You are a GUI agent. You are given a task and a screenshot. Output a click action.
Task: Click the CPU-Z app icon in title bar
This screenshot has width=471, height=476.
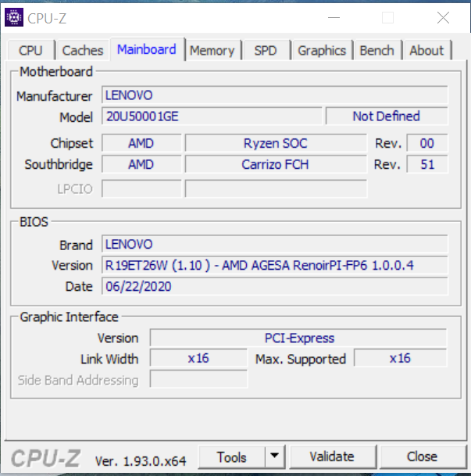14,18
